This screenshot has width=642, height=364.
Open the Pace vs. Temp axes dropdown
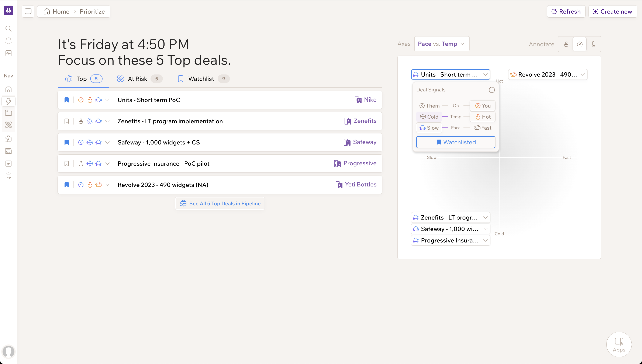click(442, 44)
